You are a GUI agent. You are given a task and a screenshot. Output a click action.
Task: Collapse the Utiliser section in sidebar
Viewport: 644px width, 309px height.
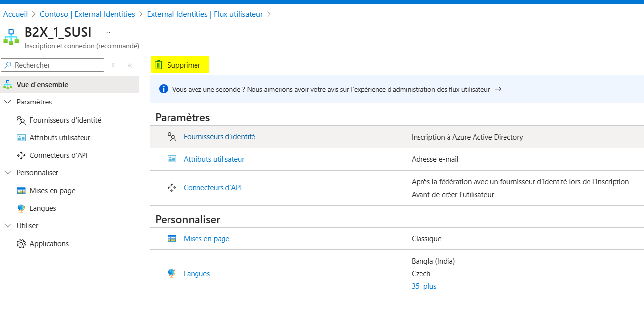click(x=7, y=226)
